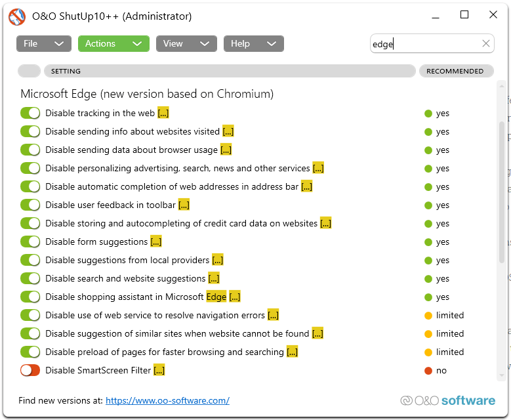511x420 pixels.
Task: Open the Help menu
Action: point(253,44)
